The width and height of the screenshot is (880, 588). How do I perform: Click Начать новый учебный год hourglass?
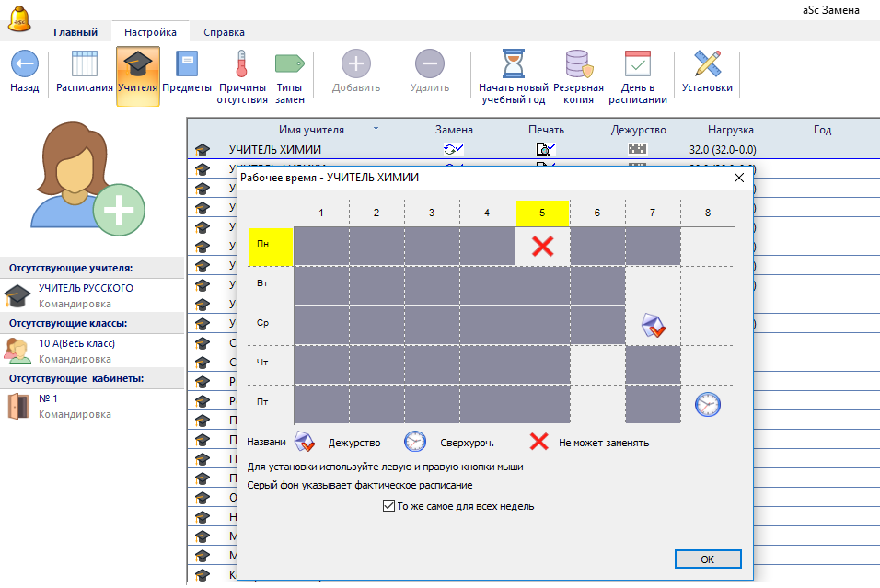coord(513,63)
